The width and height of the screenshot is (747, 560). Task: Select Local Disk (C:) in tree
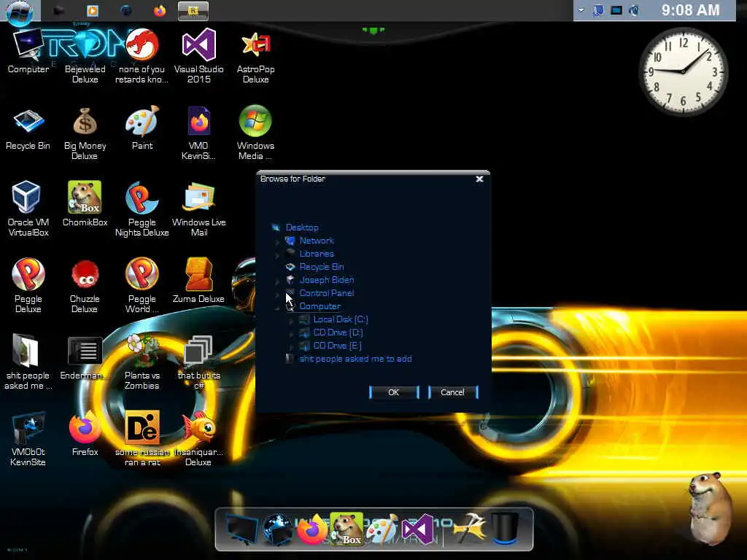tap(340, 319)
